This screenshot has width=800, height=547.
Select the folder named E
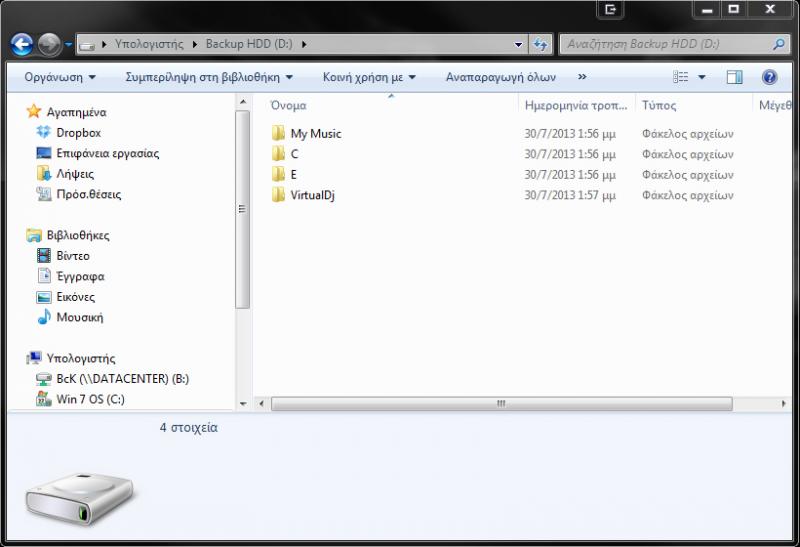[293, 175]
